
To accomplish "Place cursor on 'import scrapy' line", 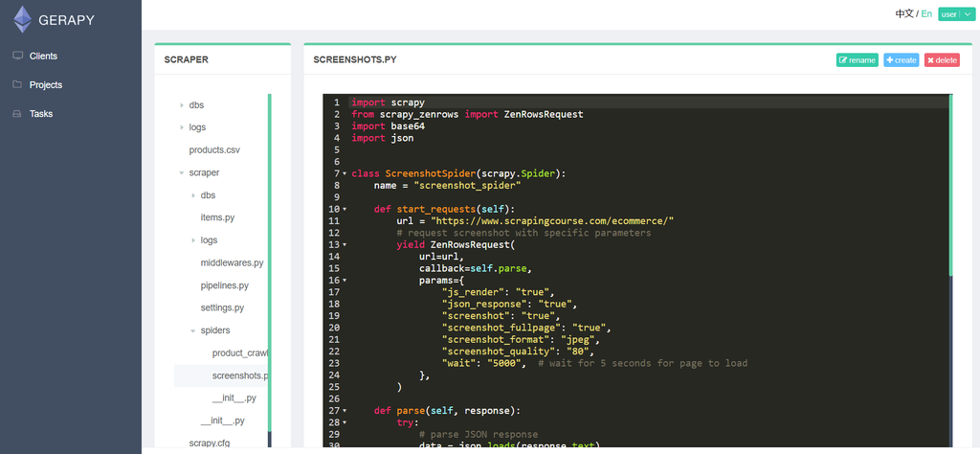I will click(x=389, y=102).
